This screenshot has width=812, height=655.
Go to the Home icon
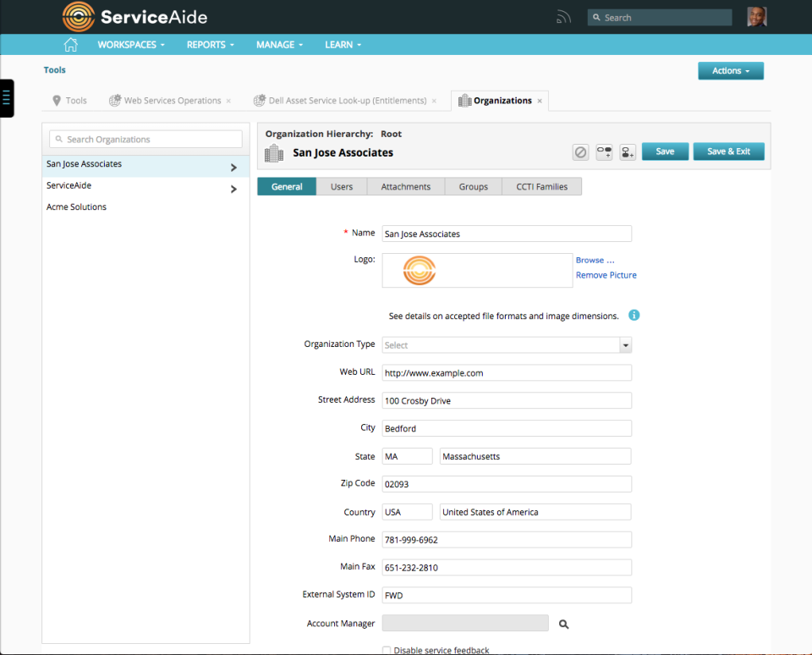pos(70,45)
